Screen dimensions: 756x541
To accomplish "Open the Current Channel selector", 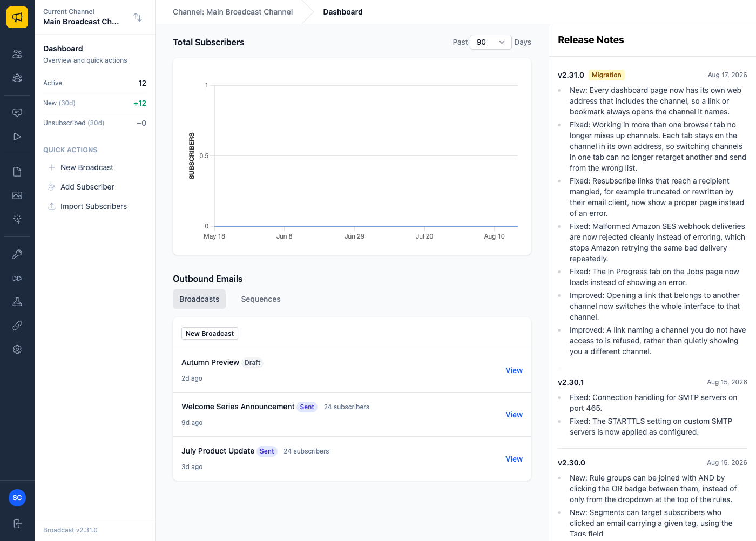I will (x=94, y=17).
